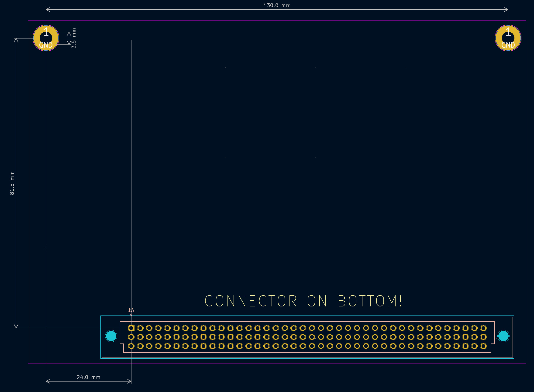Viewport: 534px width, 392px height.
Task: Click the 3.5 mm dimension label
Action: pyautogui.click(x=74, y=38)
